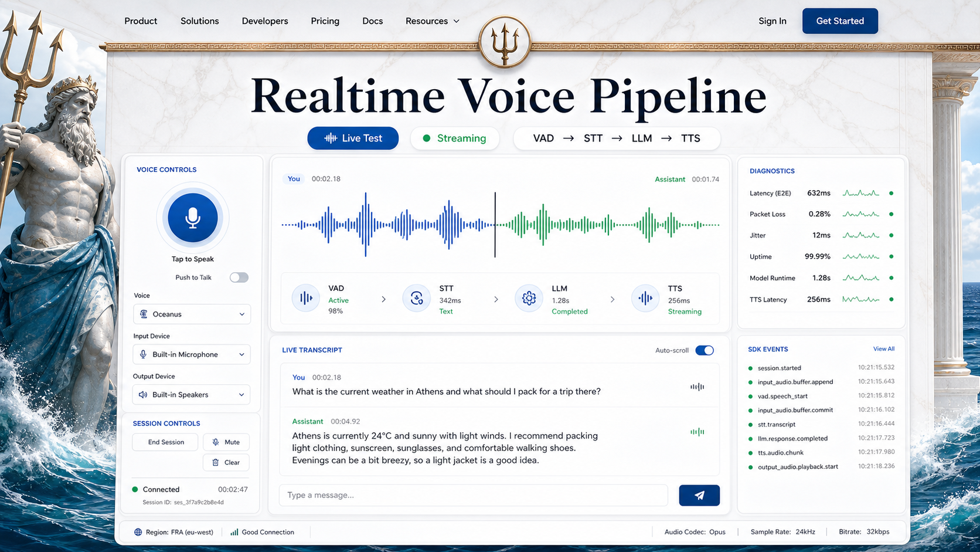Screen dimensions: 980x552
Task: Tap the large microphone speak button
Action: [193, 218]
